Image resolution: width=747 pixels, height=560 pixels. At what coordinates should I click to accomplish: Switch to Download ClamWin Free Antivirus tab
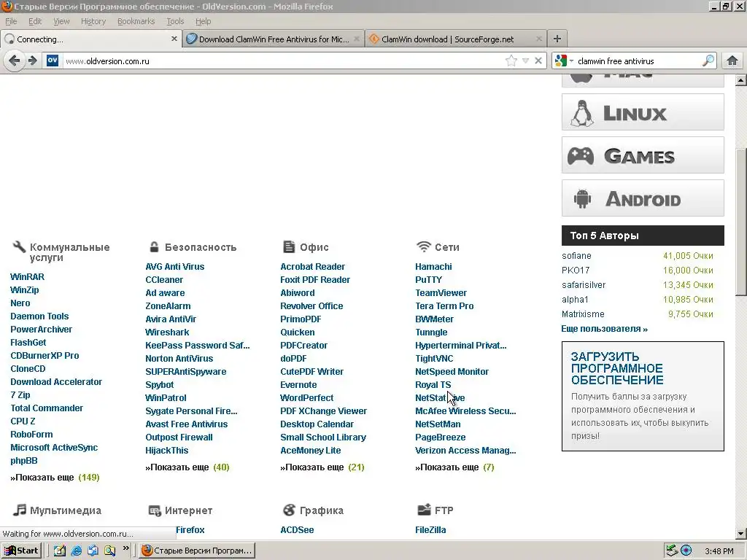[273, 39]
